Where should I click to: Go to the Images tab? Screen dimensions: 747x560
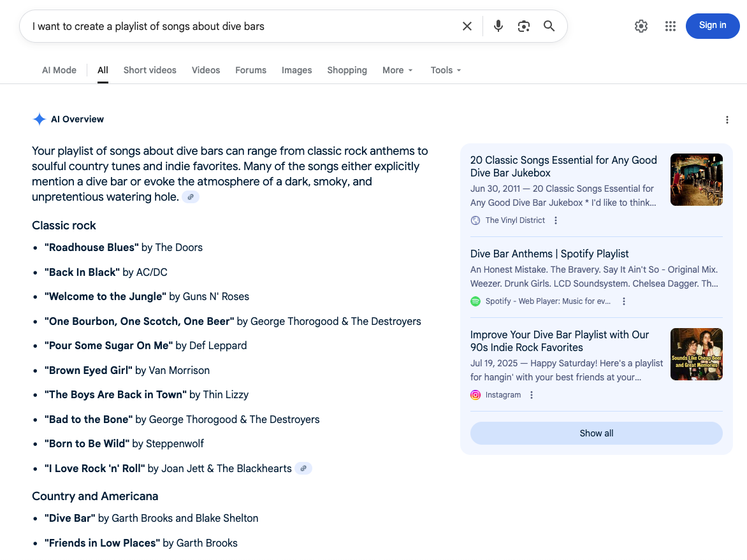(x=296, y=70)
